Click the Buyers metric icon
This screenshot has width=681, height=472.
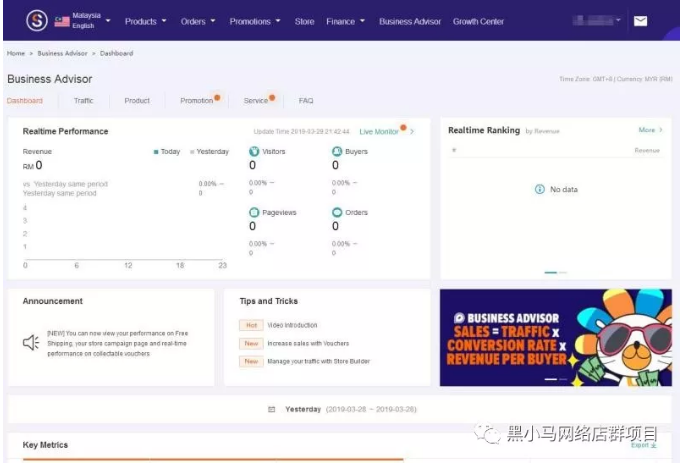[337, 152]
